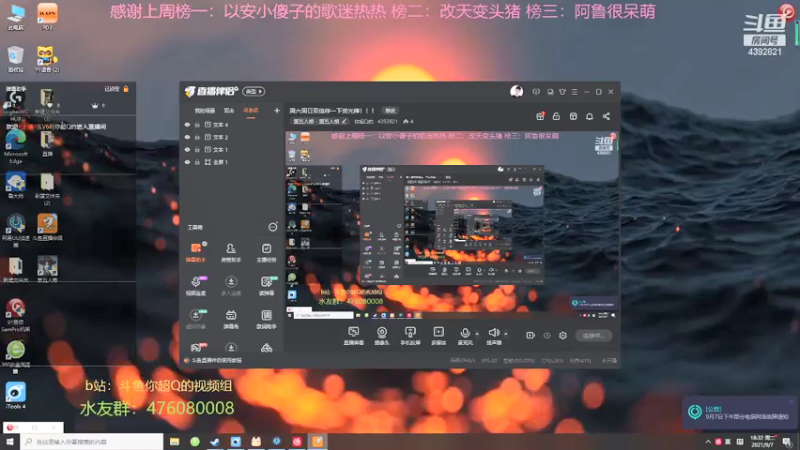Toggle the lock on the 文本 2 layer
Viewport: 800px width, 450px height.
(x=197, y=137)
